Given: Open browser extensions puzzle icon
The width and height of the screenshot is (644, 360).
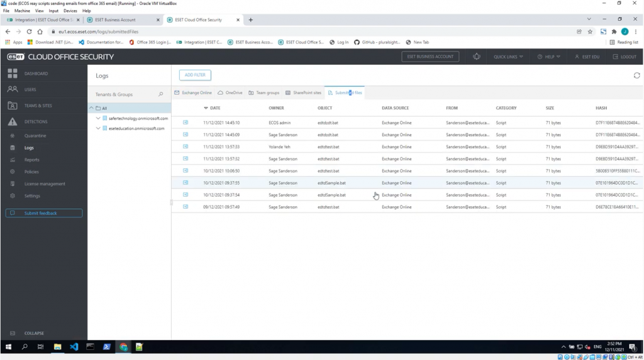Looking at the screenshot, I should click(x=614, y=31).
